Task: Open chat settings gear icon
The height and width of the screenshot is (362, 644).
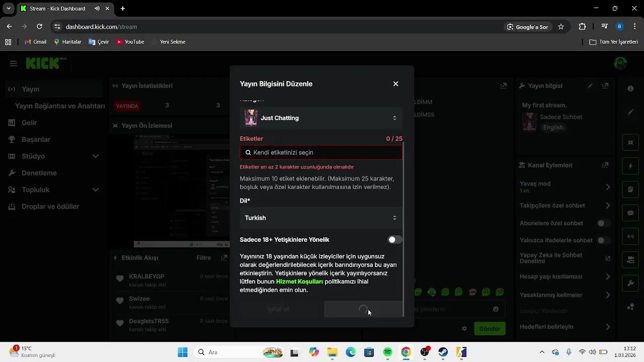Action: [464, 329]
